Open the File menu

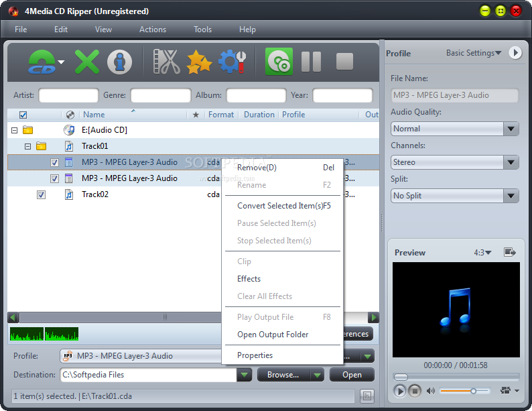coord(21,30)
